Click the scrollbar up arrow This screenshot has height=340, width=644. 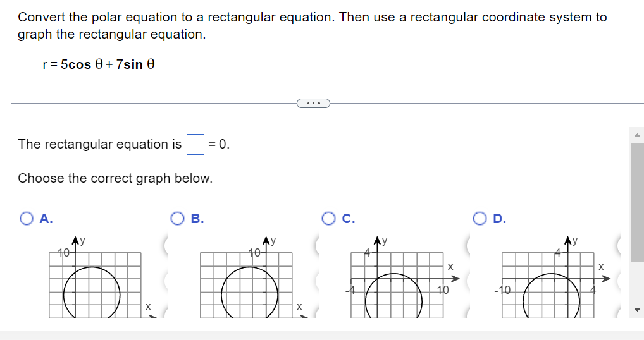pos(636,135)
